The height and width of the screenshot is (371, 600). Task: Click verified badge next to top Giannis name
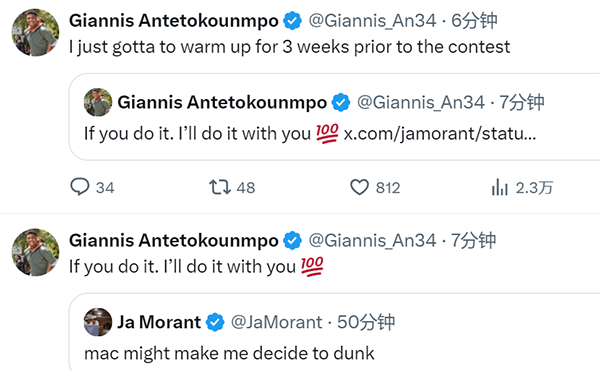292,21
